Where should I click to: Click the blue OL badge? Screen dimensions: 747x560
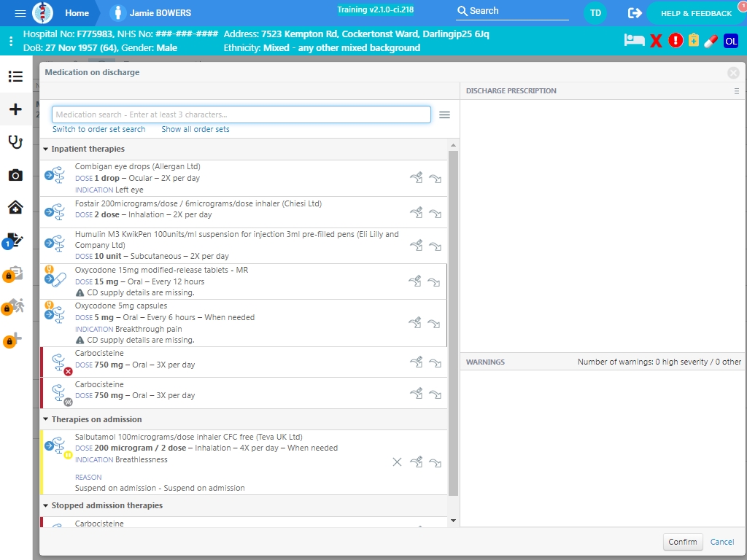point(731,41)
